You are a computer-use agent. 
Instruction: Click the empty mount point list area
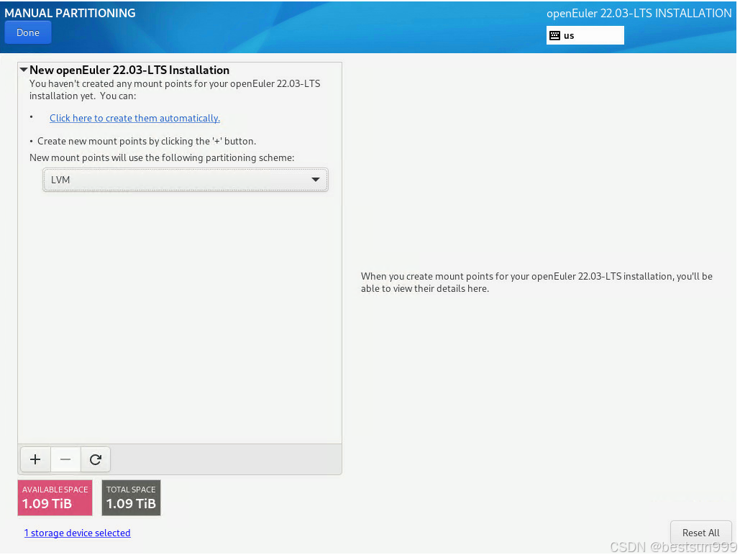[x=180, y=316]
